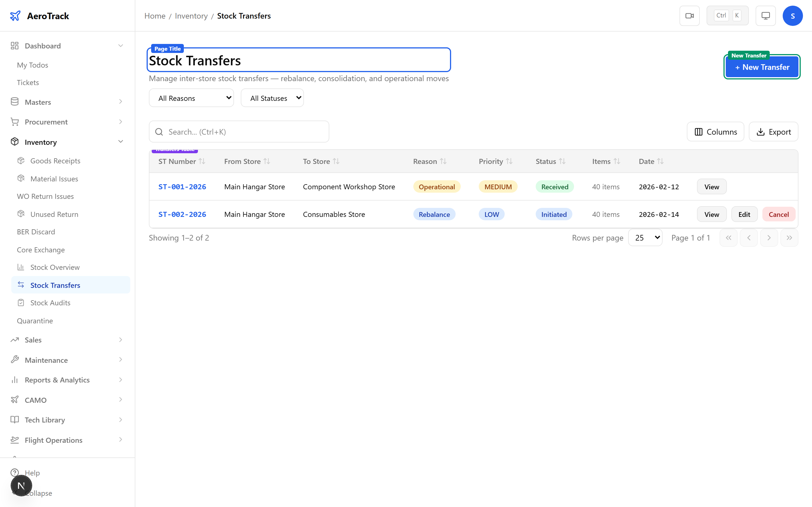Click the Help icon at sidebar bottom
The width and height of the screenshot is (812, 507).
click(14, 472)
